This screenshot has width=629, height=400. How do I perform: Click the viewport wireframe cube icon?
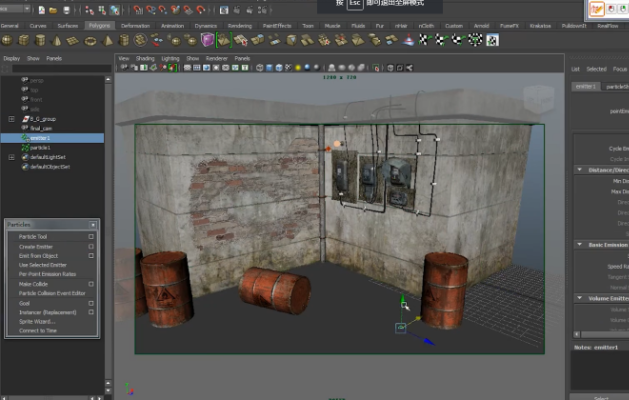click(x=260, y=68)
